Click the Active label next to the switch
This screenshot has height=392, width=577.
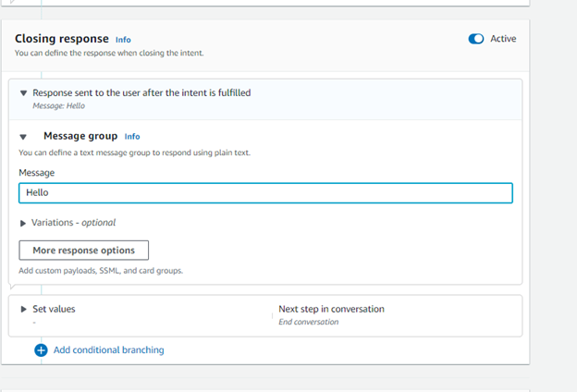coord(503,39)
